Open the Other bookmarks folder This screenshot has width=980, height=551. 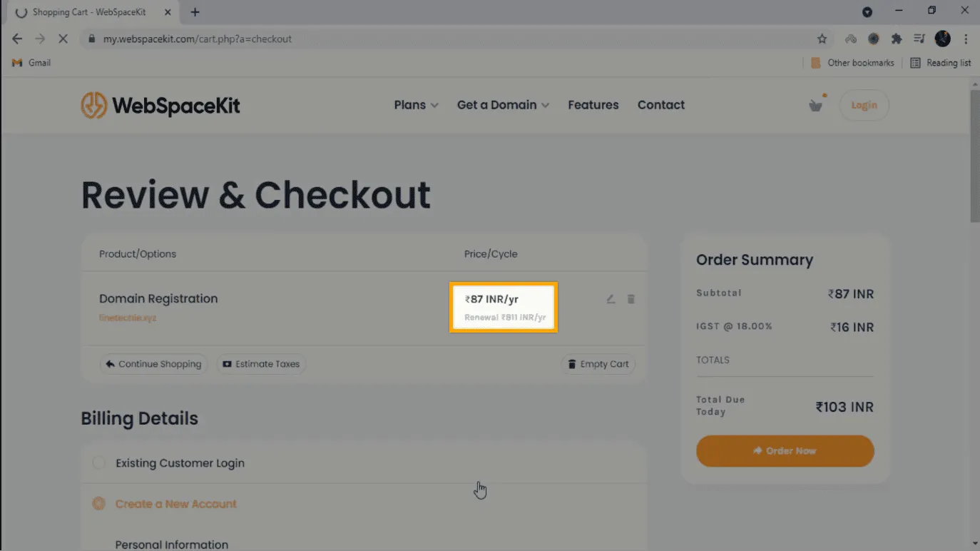point(853,63)
